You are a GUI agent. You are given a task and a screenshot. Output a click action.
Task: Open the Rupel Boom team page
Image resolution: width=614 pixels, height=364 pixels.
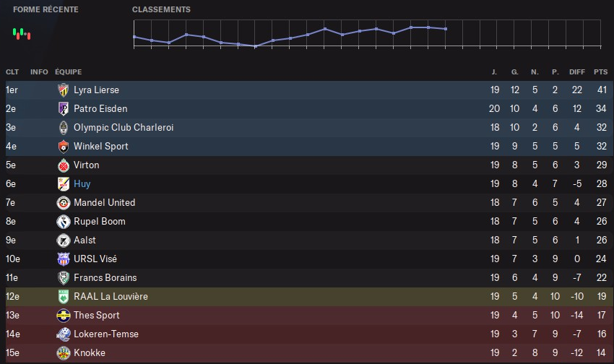[99, 222]
